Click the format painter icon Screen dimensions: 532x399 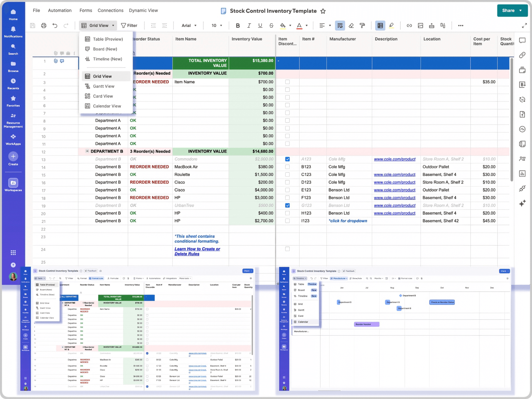[x=362, y=25]
